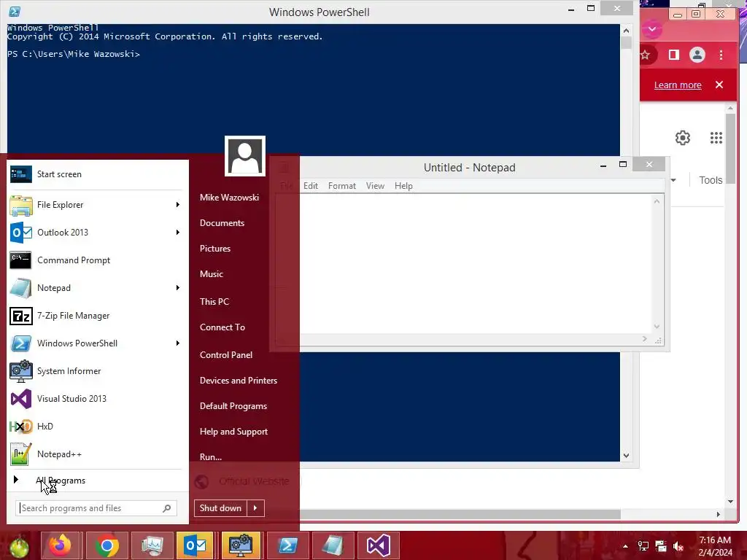Open Control Panel from start menu
Screen dimensions: 747x560
tap(226, 355)
